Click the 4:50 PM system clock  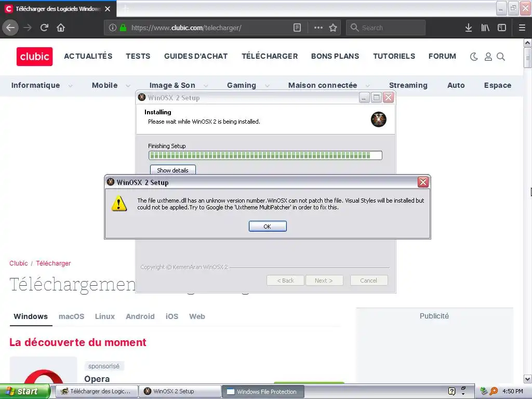pyautogui.click(x=512, y=391)
